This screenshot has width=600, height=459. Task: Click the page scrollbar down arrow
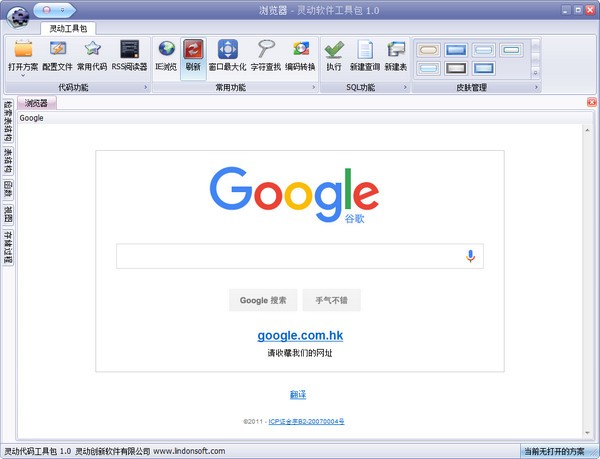click(587, 433)
